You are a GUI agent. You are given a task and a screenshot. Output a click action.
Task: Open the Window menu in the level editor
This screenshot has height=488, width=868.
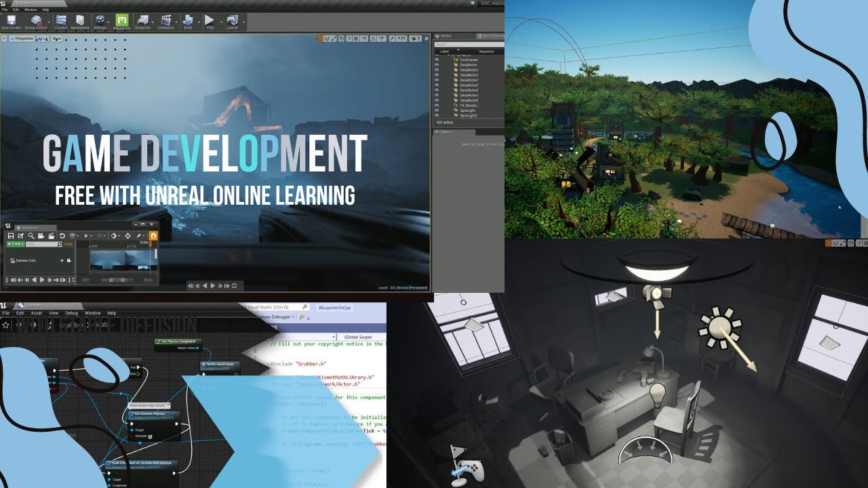coord(31,9)
